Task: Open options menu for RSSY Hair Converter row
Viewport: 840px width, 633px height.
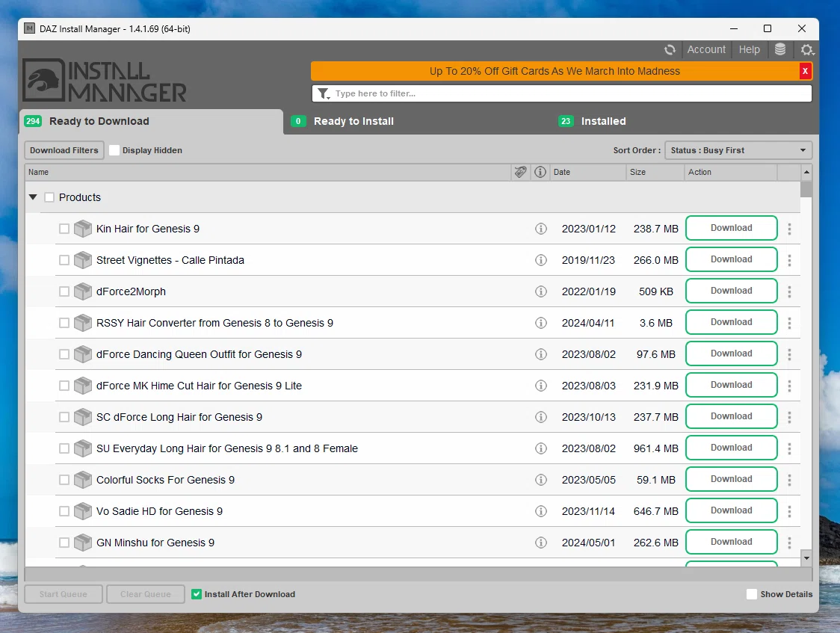Action: pos(789,323)
